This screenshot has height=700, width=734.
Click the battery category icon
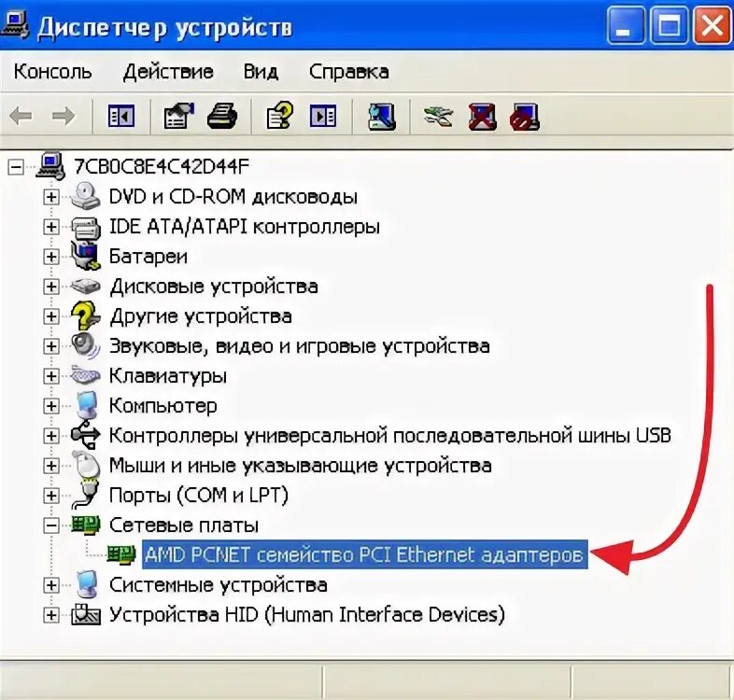tap(86, 256)
